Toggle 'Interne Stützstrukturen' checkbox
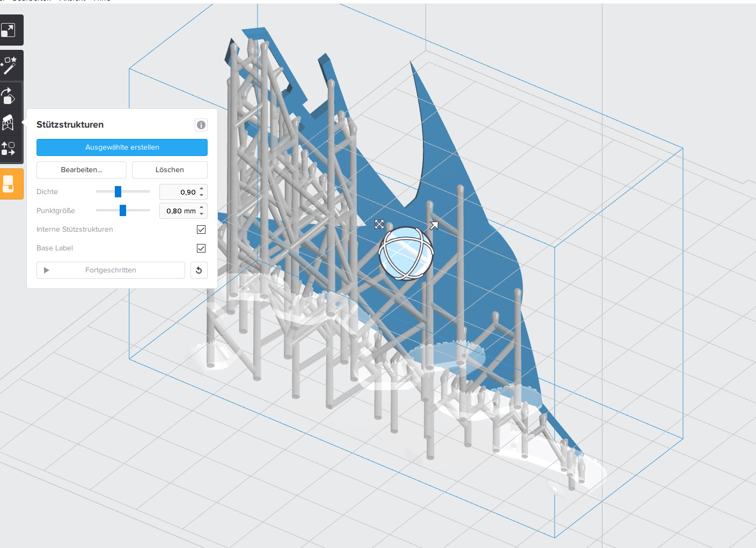 (x=201, y=229)
